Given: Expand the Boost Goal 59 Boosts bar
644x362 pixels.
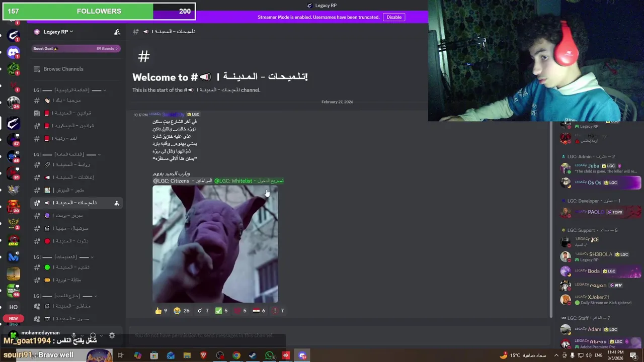Looking at the screenshot, I should click(x=75, y=49).
